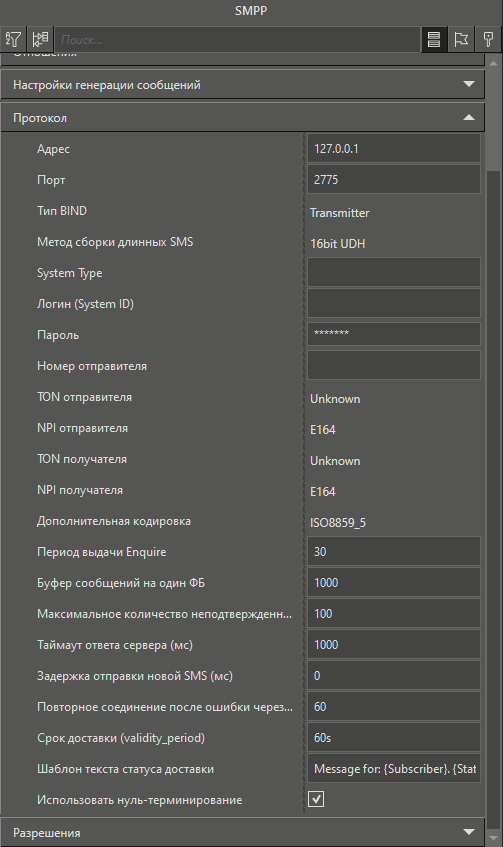
Task: Click the flag icon in the toolbar
Action: click(x=461, y=39)
